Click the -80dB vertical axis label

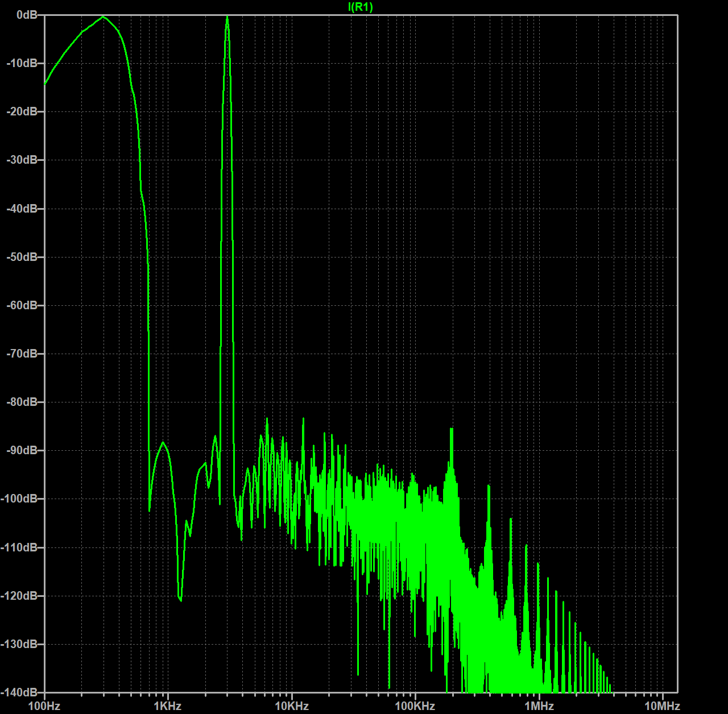coord(22,402)
